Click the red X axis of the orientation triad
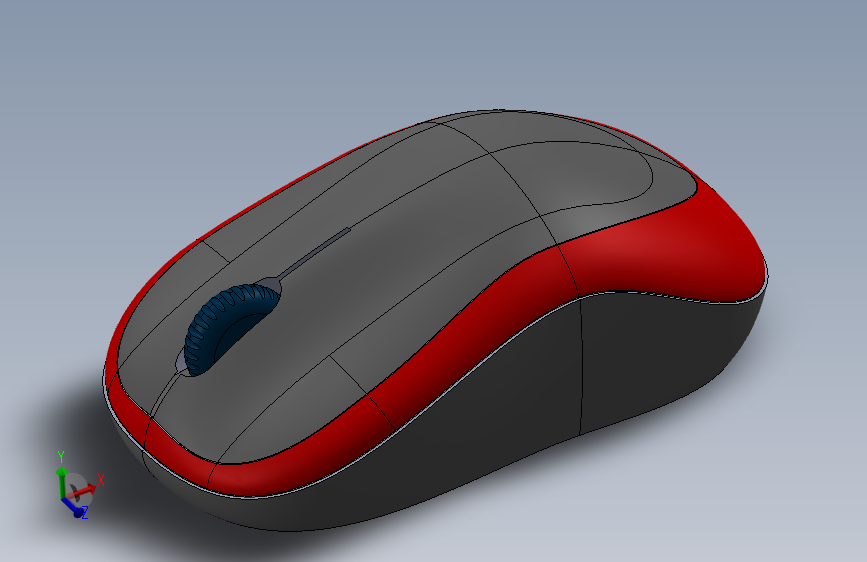 click(83, 491)
